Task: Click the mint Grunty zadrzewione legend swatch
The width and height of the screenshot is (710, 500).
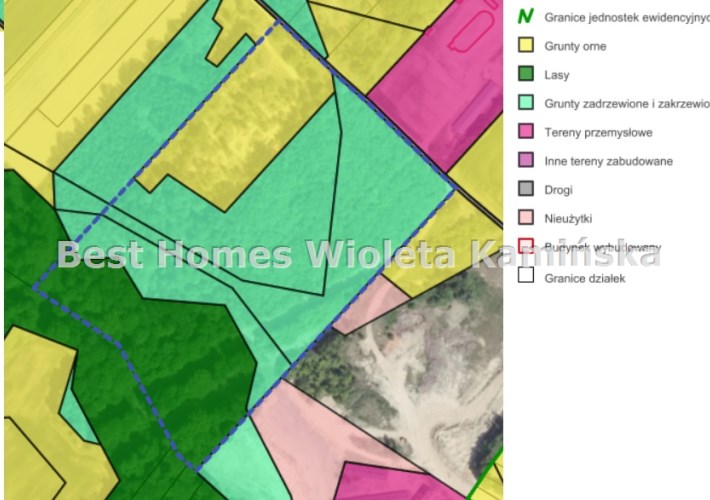Action: coord(526,102)
